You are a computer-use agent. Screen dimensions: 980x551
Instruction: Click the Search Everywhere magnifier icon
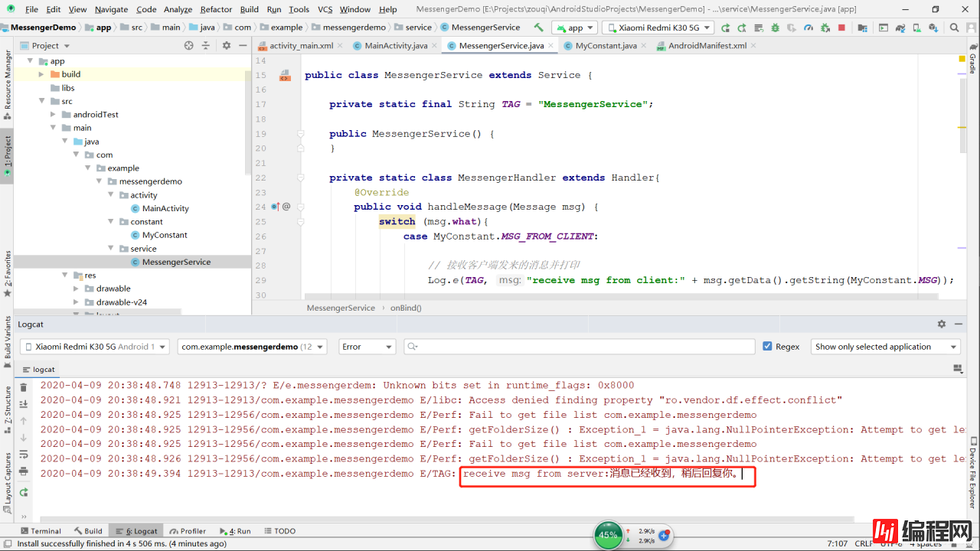(x=955, y=28)
